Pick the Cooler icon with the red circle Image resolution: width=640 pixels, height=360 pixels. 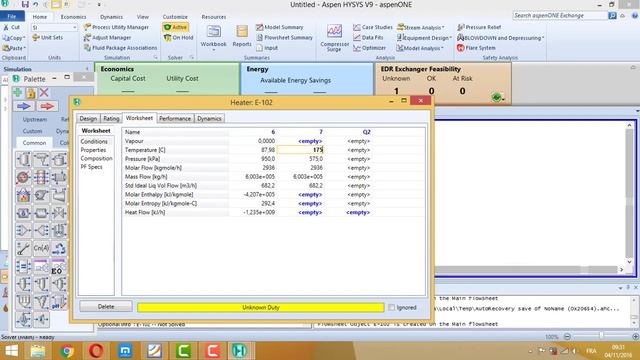point(23,177)
